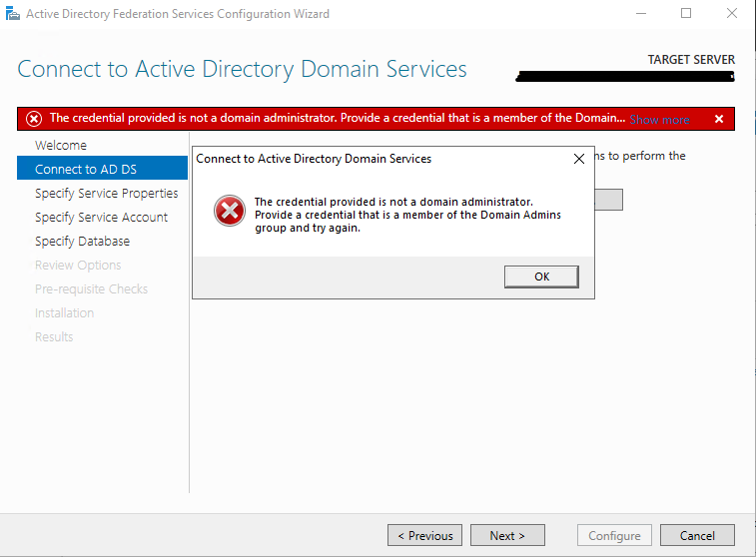Click the disabled Configure button

(614, 535)
